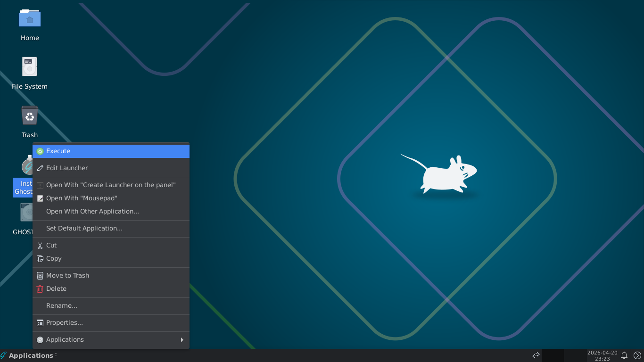Open notifications with the bell icon
Screen dimensions: 644x362
[x=624, y=355]
